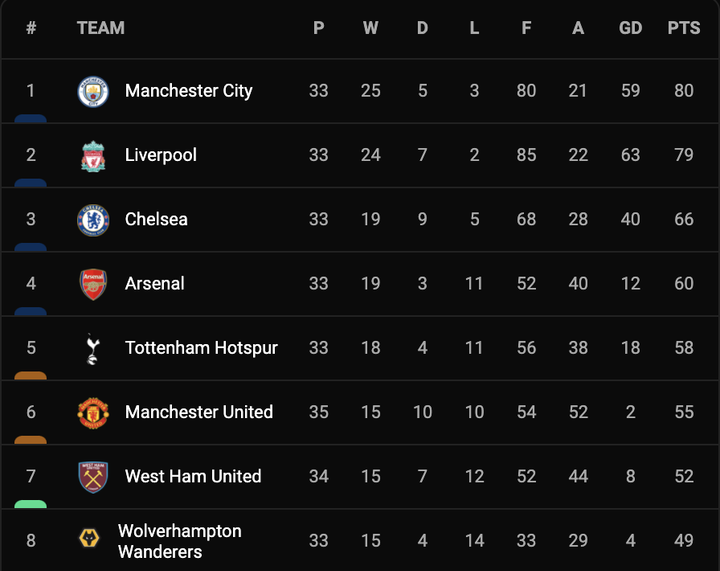Image resolution: width=720 pixels, height=571 pixels.
Task: Click the TEAM column header
Action: pos(101,28)
